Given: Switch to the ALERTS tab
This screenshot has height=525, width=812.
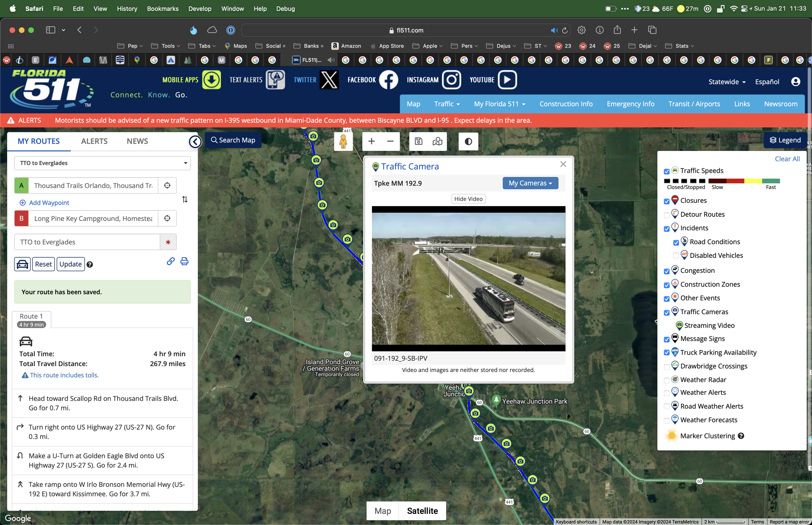Looking at the screenshot, I should coord(94,141).
